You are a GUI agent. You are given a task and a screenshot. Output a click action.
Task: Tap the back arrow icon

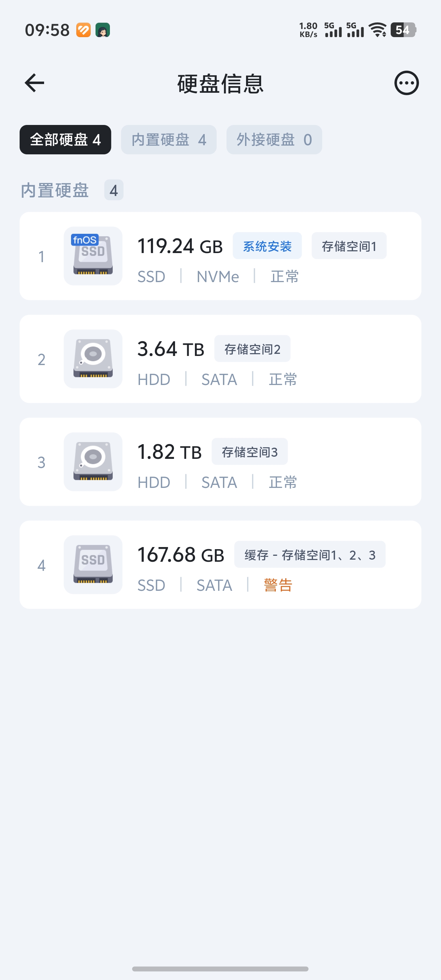34,83
